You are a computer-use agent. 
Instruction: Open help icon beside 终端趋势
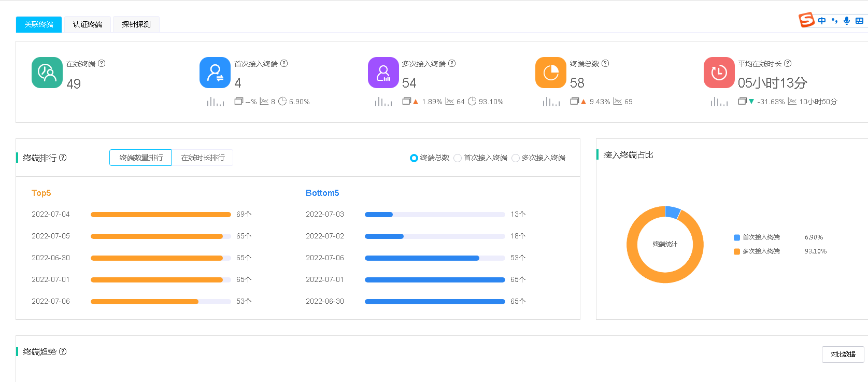click(x=63, y=351)
